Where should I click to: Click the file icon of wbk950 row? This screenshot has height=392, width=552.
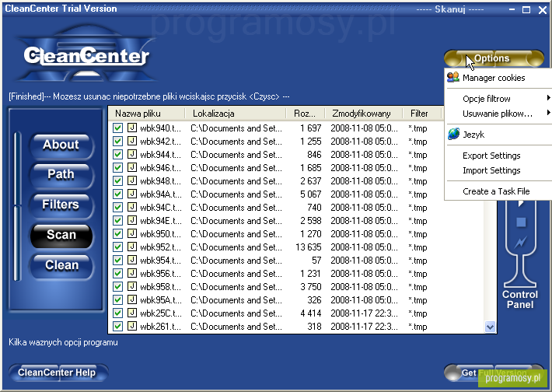click(x=132, y=233)
